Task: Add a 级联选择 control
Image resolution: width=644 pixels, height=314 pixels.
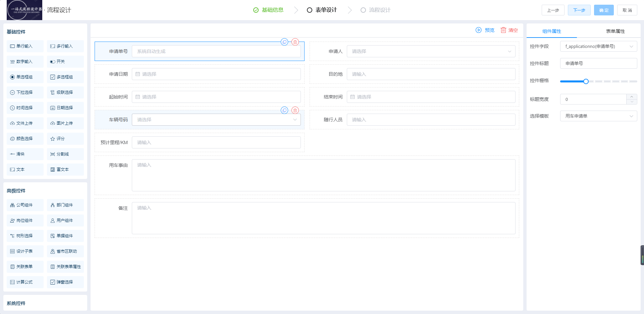Action: tap(65, 92)
